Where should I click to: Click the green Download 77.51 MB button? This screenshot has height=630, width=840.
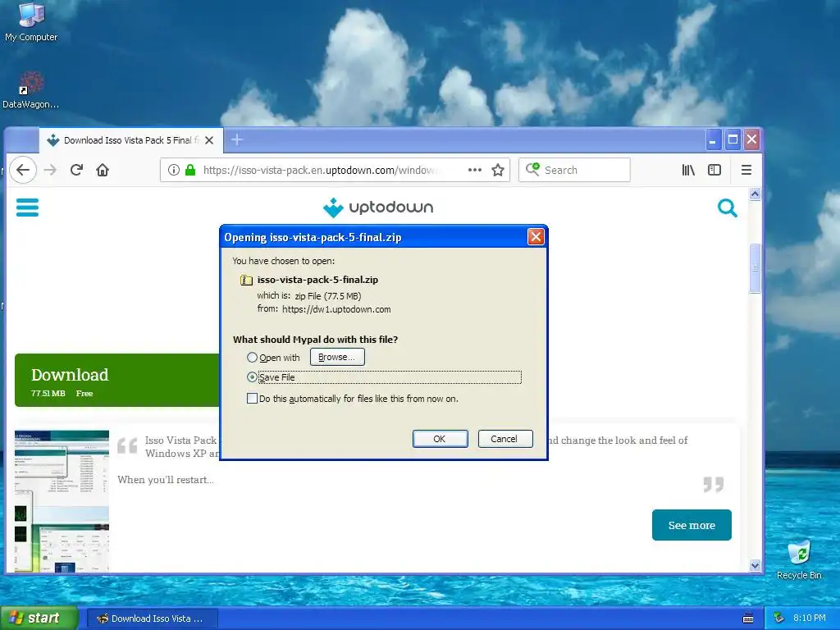pos(116,381)
